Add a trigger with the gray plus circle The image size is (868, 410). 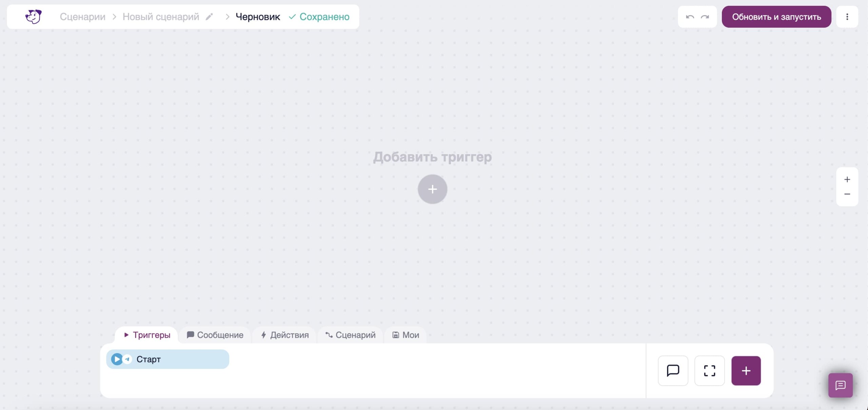pyautogui.click(x=432, y=189)
